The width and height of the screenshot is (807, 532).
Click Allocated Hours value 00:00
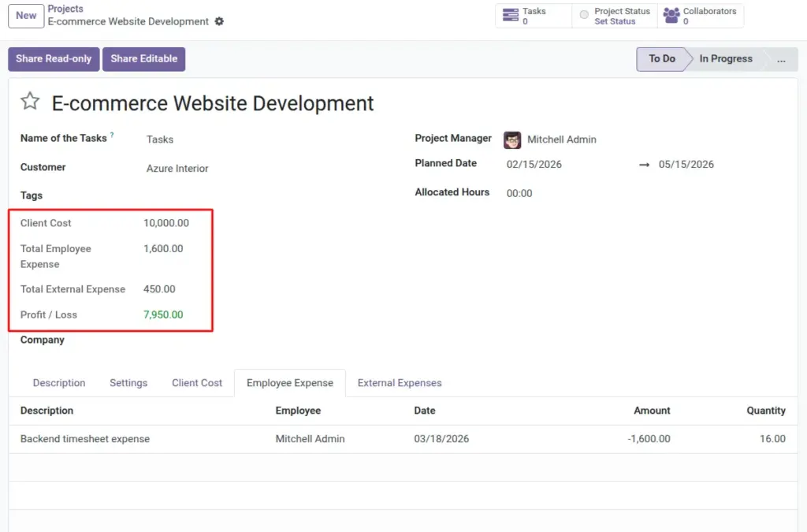point(519,193)
